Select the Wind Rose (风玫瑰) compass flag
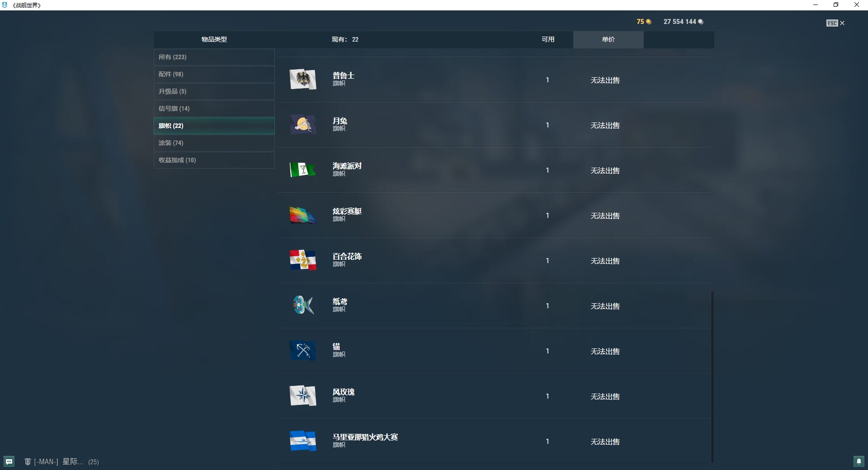Viewport: 868px width, 470px height. (302, 396)
